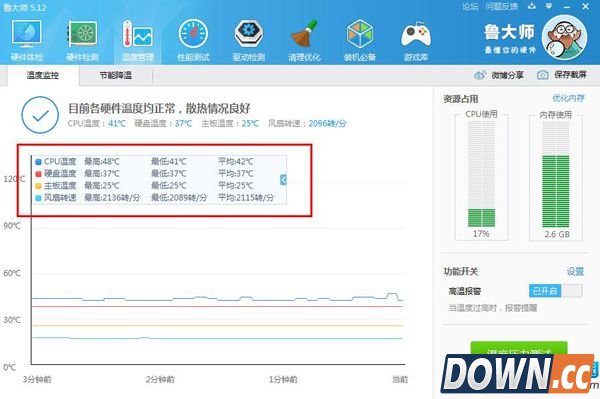
Task: Open the 清理优化 cleanup broom icon
Action: [304, 40]
